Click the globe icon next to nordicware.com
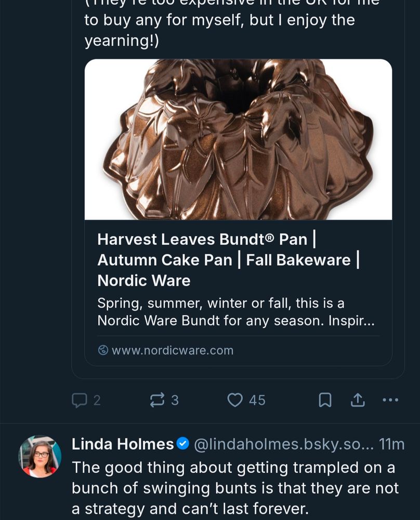 coord(103,350)
